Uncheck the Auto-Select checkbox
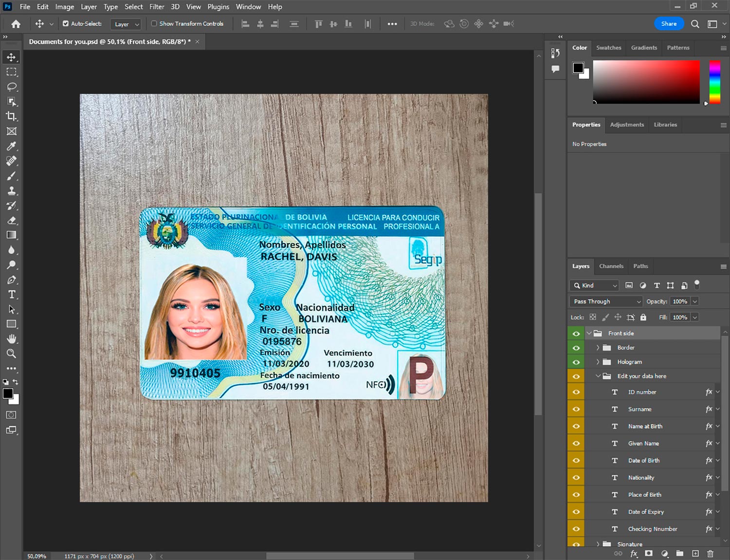730x560 pixels. click(66, 23)
